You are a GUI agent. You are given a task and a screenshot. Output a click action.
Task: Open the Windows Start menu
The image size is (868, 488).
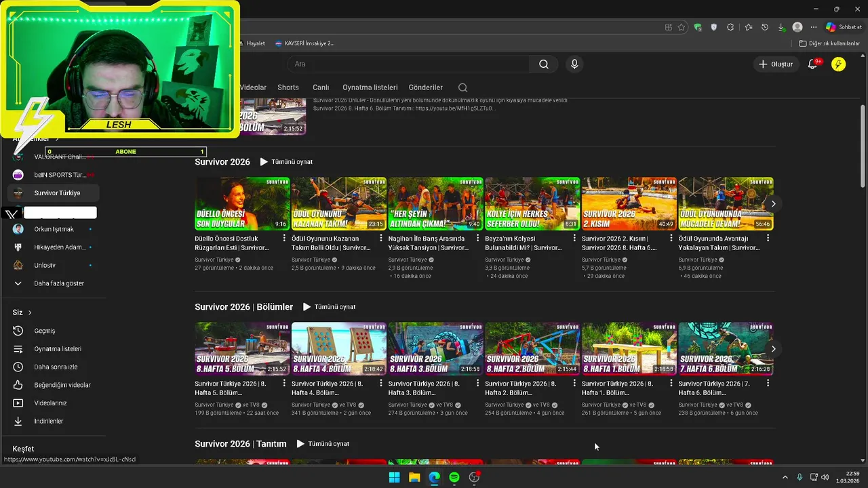(x=394, y=477)
